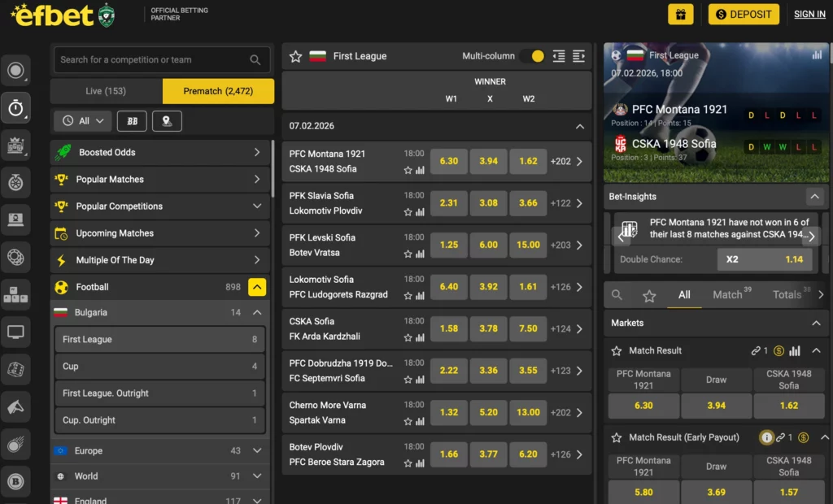Favorite the First League competition star
This screenshot has height=504, width=833.
(295, 56)
